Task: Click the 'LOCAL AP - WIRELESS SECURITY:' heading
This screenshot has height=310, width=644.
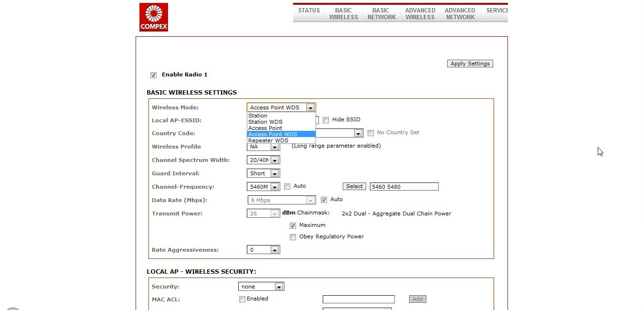Action: point(201,272)
